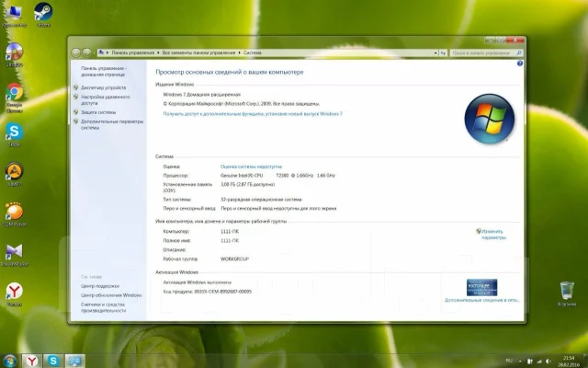
Task: Open the Windows Start menu
Action: [x=10, y=362]
